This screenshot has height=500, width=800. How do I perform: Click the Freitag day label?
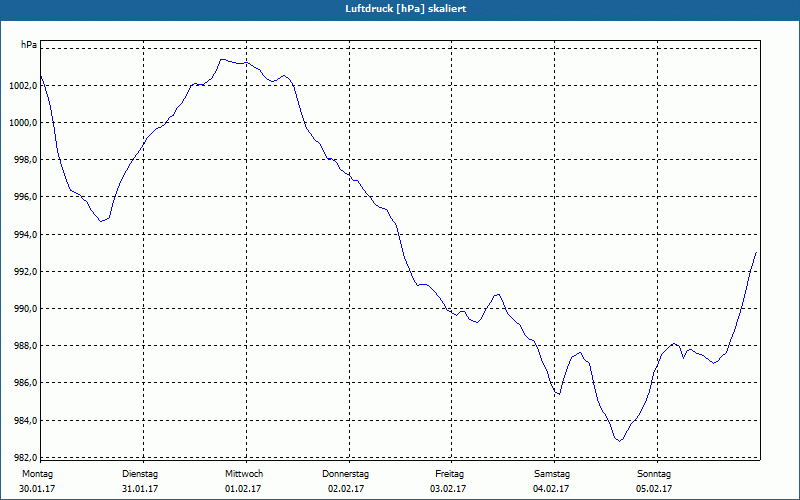pyautogui.click(x=449, y=474)
